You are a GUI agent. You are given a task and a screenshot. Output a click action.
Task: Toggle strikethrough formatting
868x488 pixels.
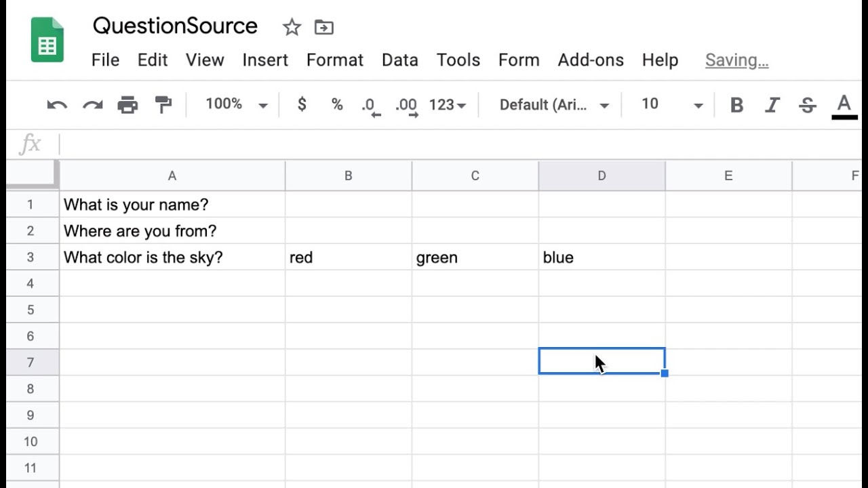807,105
